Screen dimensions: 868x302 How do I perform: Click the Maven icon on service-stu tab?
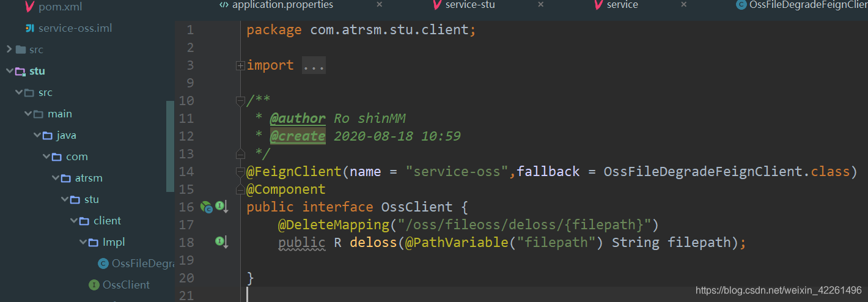[x=436, y=5]
